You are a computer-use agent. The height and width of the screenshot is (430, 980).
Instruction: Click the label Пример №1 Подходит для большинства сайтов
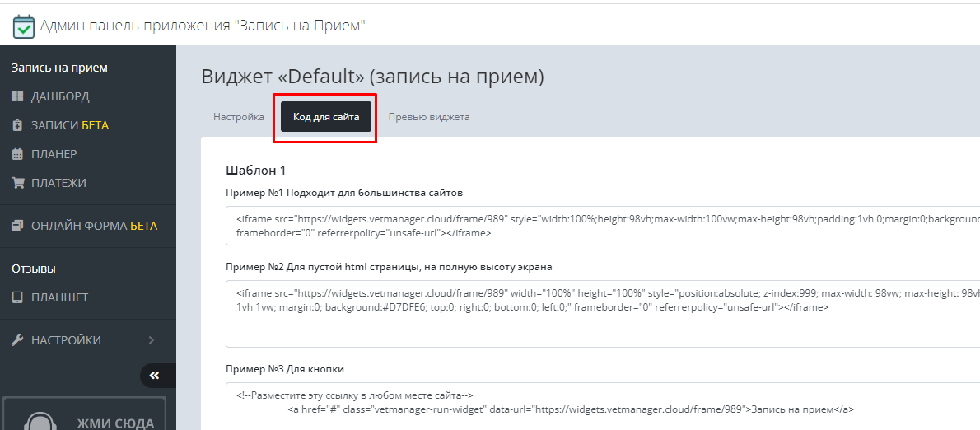tap(344, 193)
